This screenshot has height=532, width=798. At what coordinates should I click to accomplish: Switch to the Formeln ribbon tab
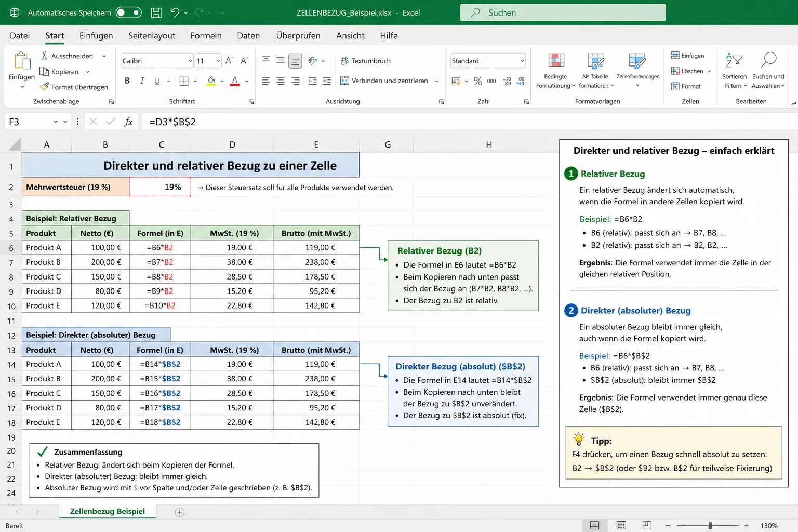(x=206, y=35)
